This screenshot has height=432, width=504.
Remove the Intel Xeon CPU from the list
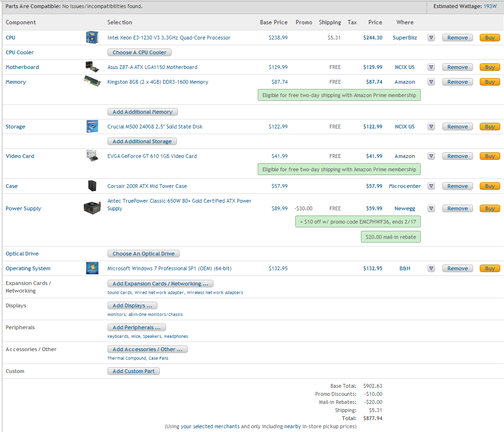(x=457, y=38)
